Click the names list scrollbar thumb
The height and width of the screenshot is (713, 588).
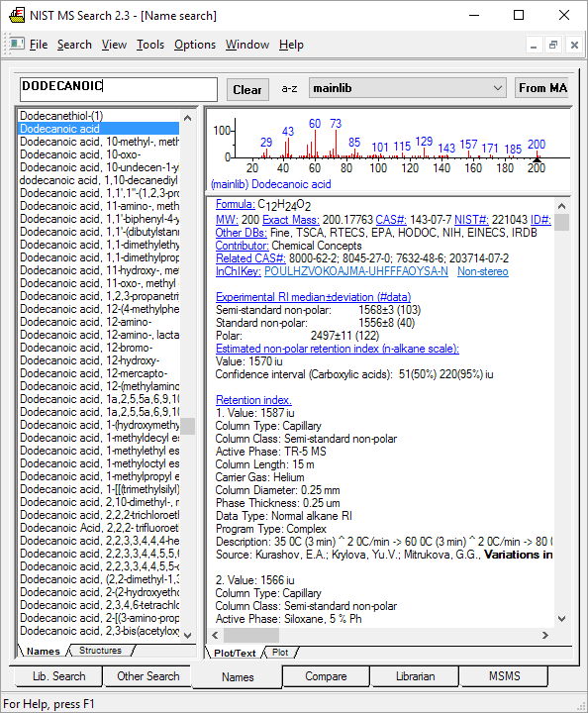coord(188,426)
